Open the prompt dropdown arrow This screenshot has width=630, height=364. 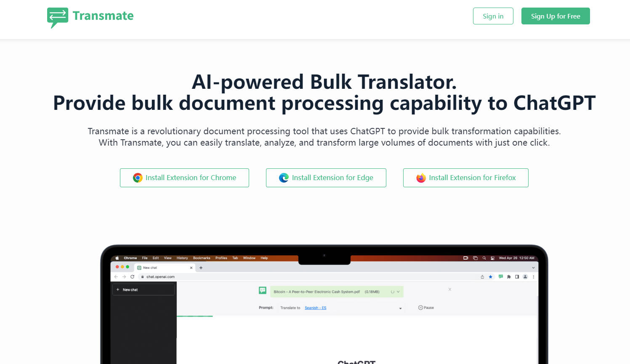pyautogui.click(x=400, y=308)
